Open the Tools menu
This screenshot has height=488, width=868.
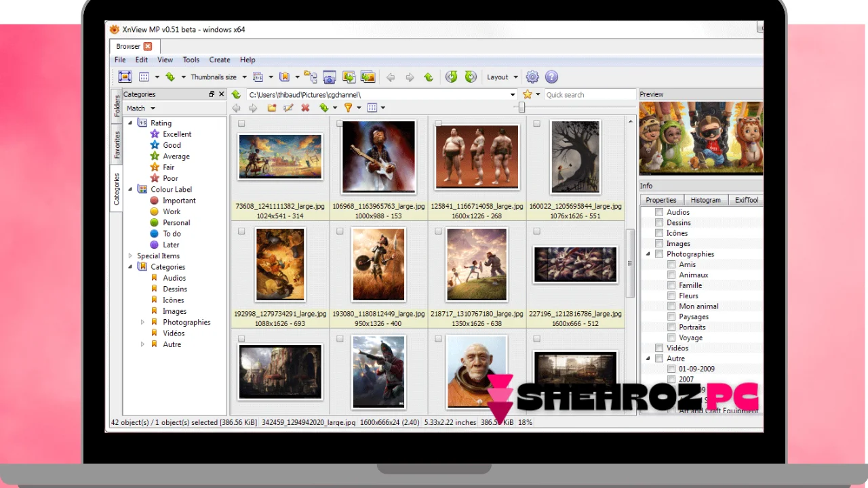191,60
